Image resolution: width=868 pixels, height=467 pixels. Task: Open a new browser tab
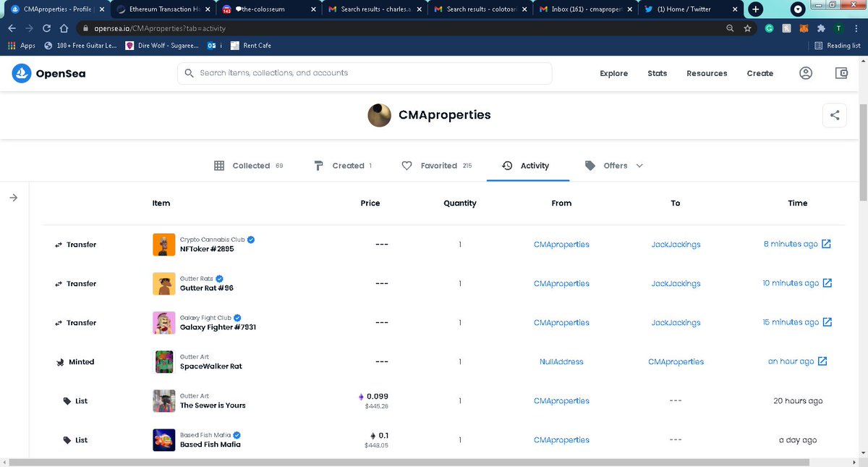[755, 9]
